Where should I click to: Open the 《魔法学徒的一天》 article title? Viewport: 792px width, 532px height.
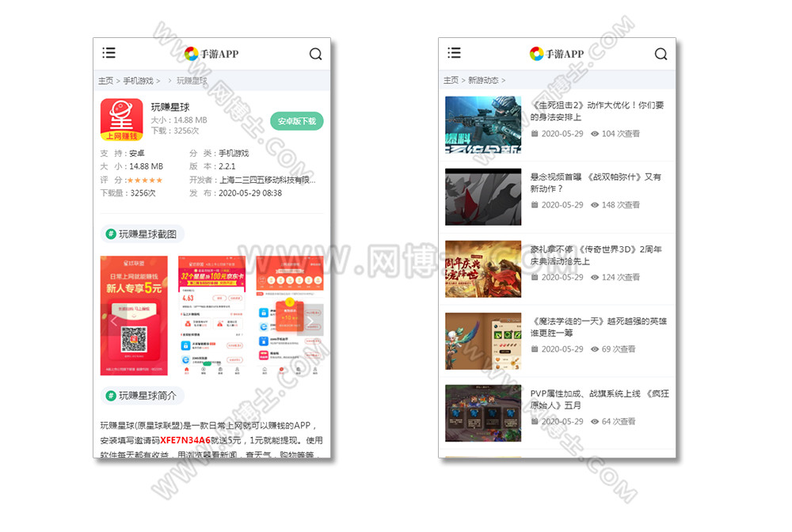click(599, 327)
